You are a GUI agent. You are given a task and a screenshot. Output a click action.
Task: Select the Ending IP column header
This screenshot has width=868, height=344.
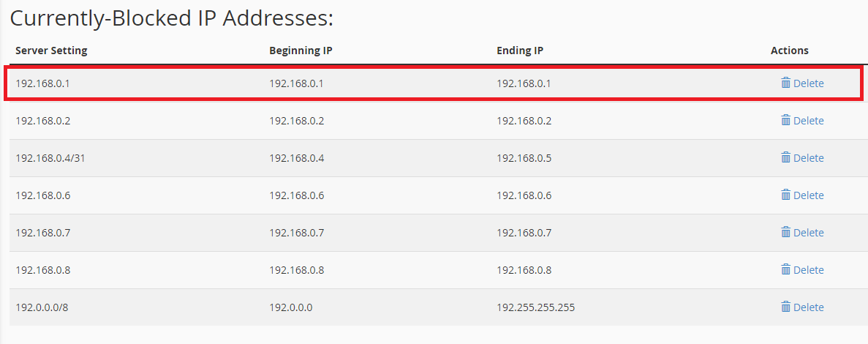point(520,51)
